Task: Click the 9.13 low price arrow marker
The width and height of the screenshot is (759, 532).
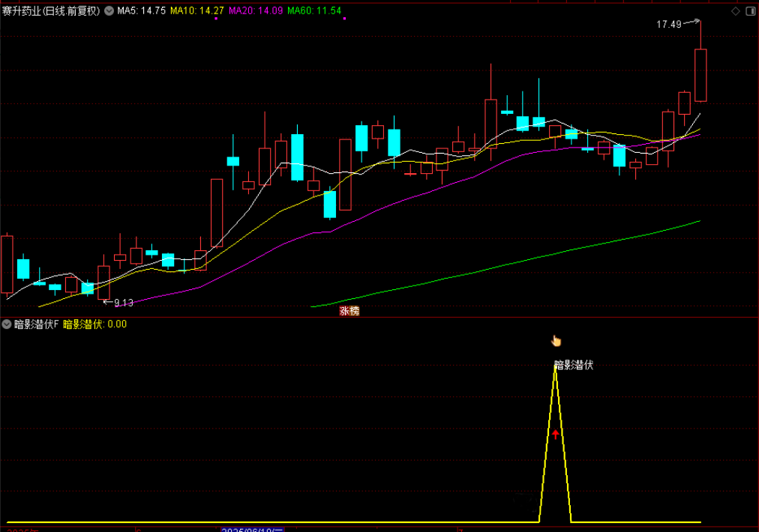Action: coord(118,303)
